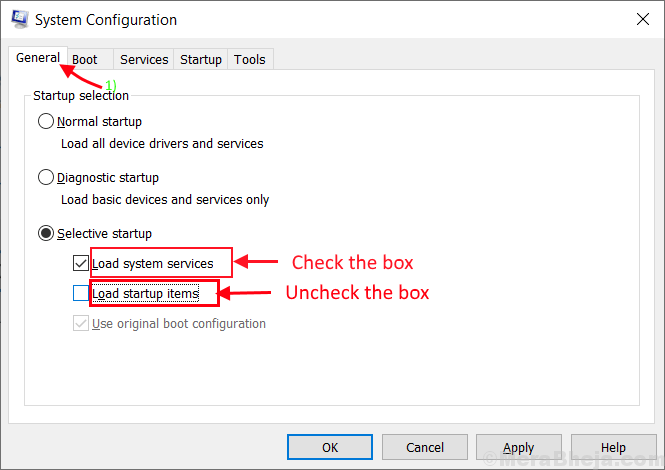Click the System Configuration title bar icon
This screenshot has height=470, width=665.
pyautogui.click(x=20, y=20)
